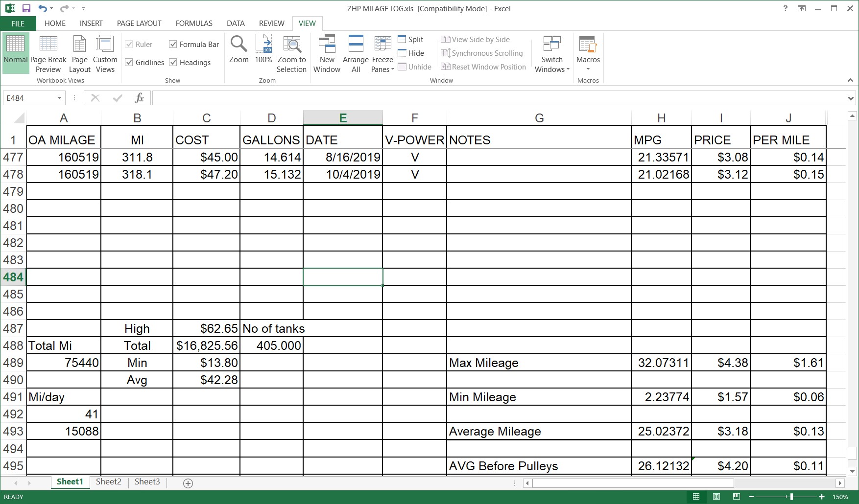Expand the Name Box dropdown

tap(59, 98)
